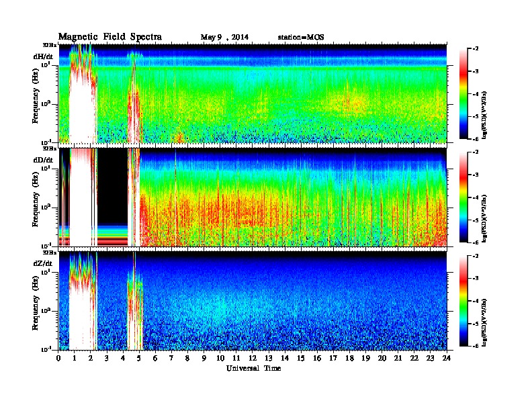532x411 pixels.
Task: Click the 10^1 frequency tick of dH/dt panel
Action: (46, 64)
